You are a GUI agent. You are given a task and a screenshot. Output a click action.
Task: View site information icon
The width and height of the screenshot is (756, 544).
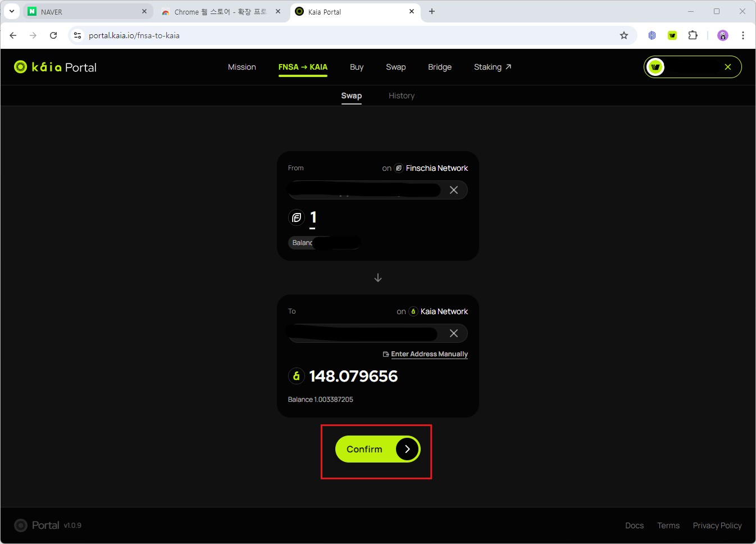coord(78,35)
